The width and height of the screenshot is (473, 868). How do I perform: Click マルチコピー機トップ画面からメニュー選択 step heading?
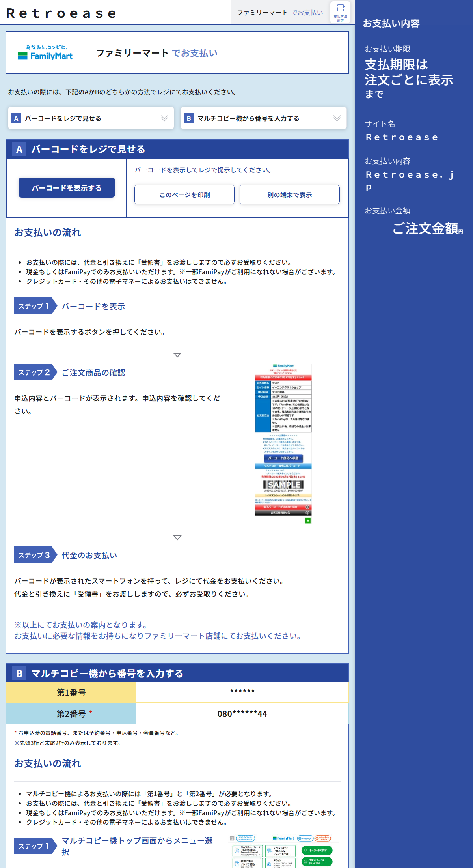(137, 846)
